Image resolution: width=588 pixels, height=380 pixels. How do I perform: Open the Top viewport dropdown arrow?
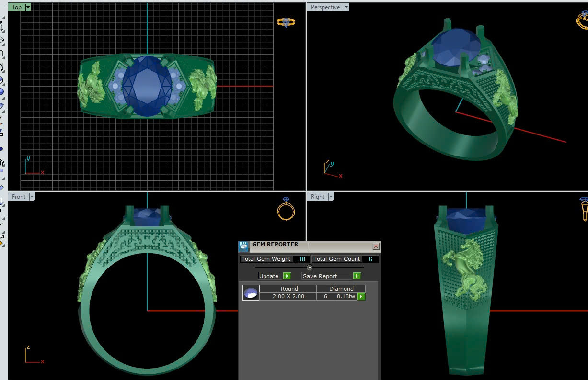[x=28, y=7]
